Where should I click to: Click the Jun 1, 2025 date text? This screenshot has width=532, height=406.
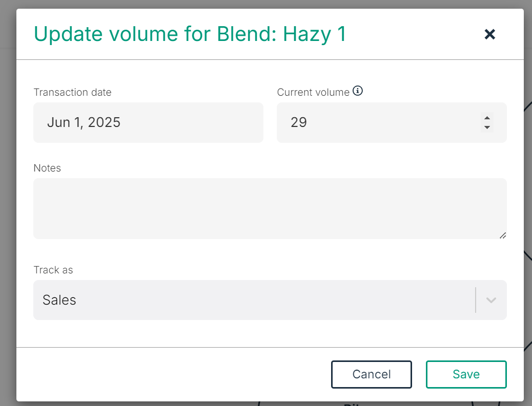[x=84, y=122]
